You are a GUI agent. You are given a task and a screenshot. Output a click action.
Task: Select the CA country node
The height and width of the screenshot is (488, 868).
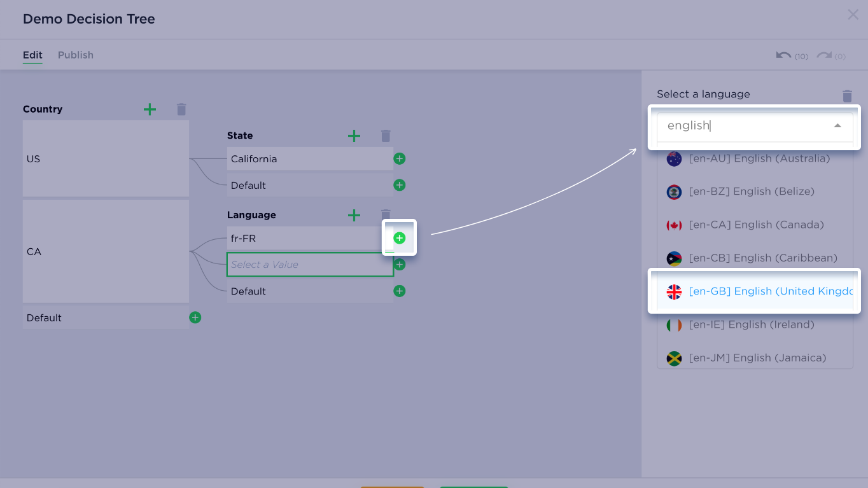tap(106, 251)
